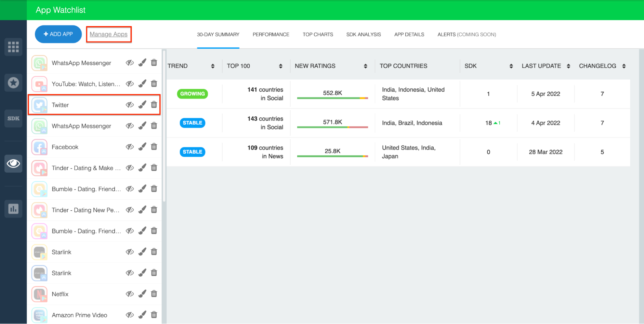Screen dimensions: 644x324
Task: Open the eye watchlist icon in sidebar
Action: tap(13, 164)
